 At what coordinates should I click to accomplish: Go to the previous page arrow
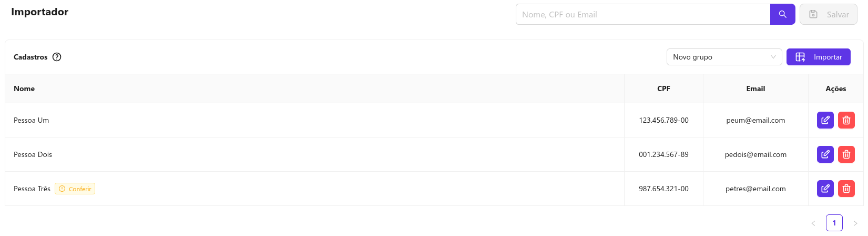tap(813, 223)
